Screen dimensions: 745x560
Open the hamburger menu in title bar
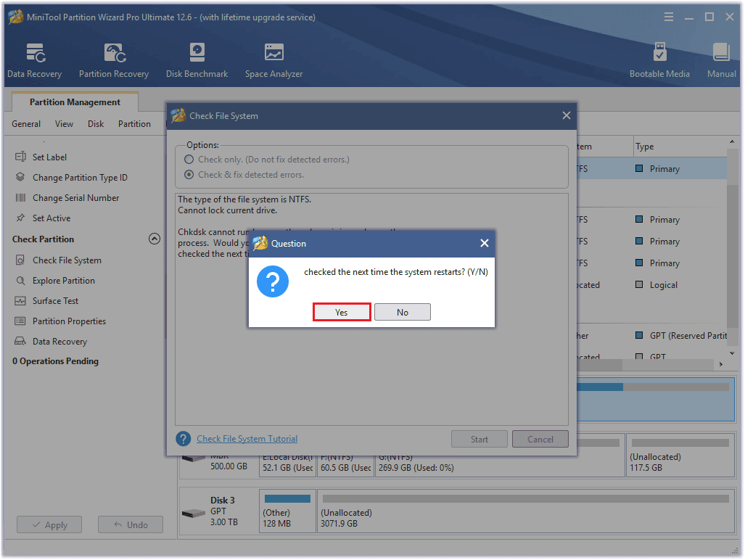pos(668,17)
